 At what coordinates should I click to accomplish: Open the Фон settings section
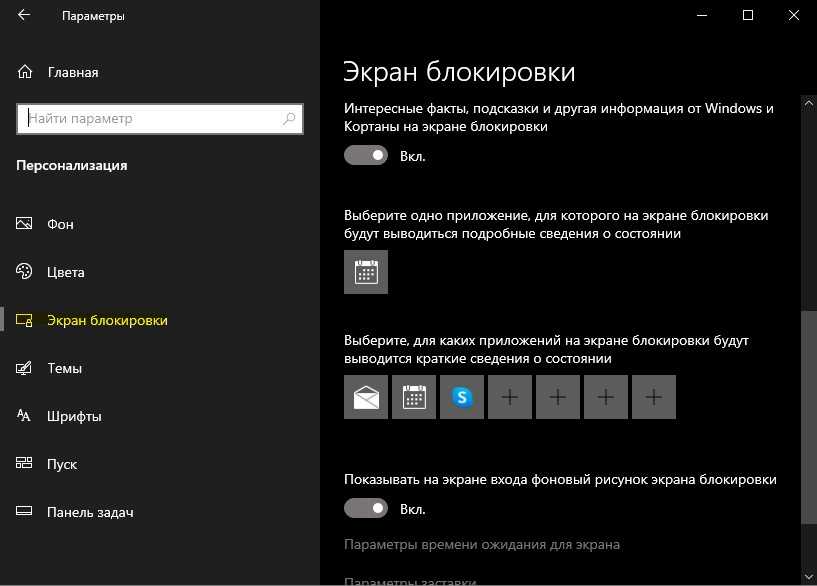point(60,225)
